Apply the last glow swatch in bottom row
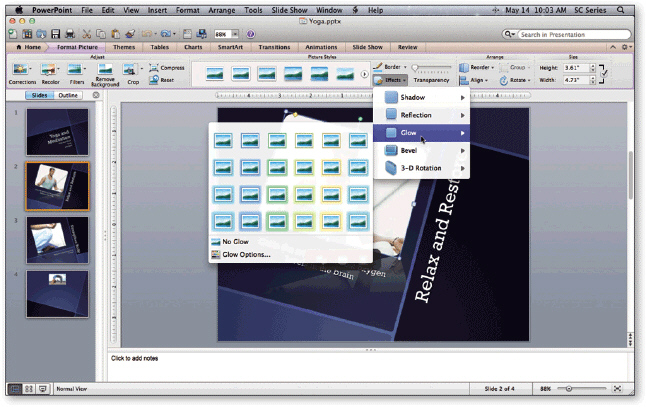 pyautogui.click(x=358, y=221)
